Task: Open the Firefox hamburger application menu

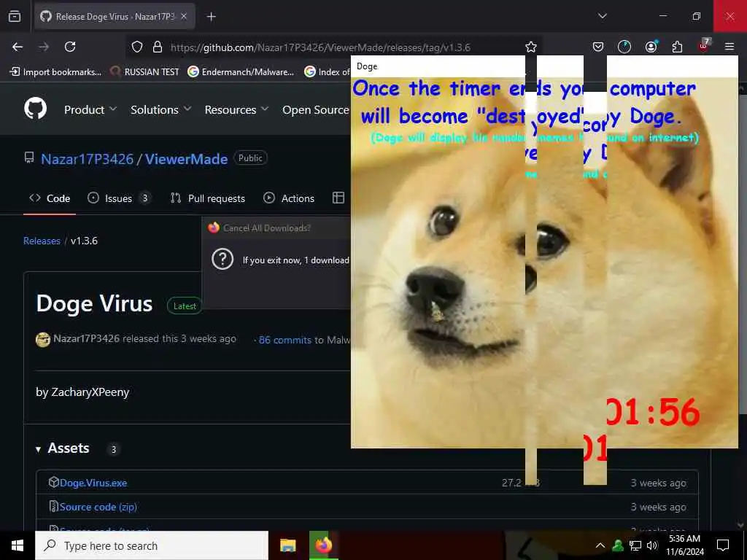Action: click(729, 47)
